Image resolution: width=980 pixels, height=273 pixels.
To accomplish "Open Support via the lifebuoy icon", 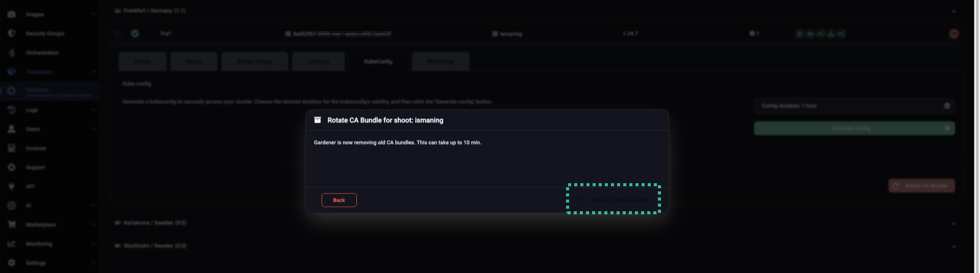I will pos(11,167).
